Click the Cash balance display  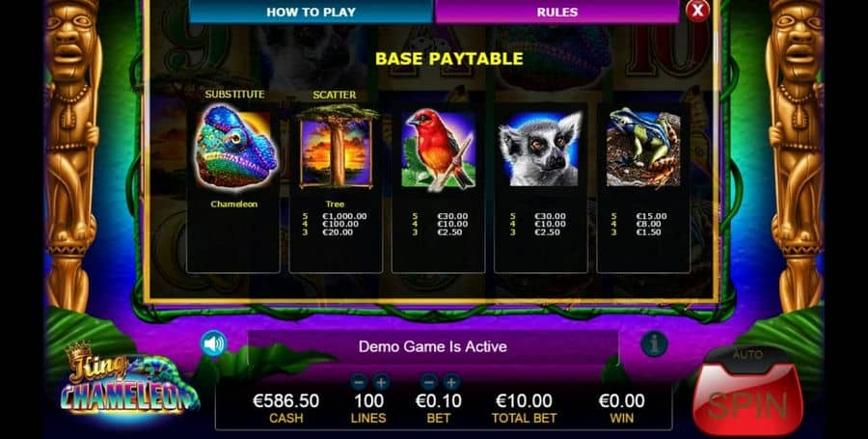(285, 408)
